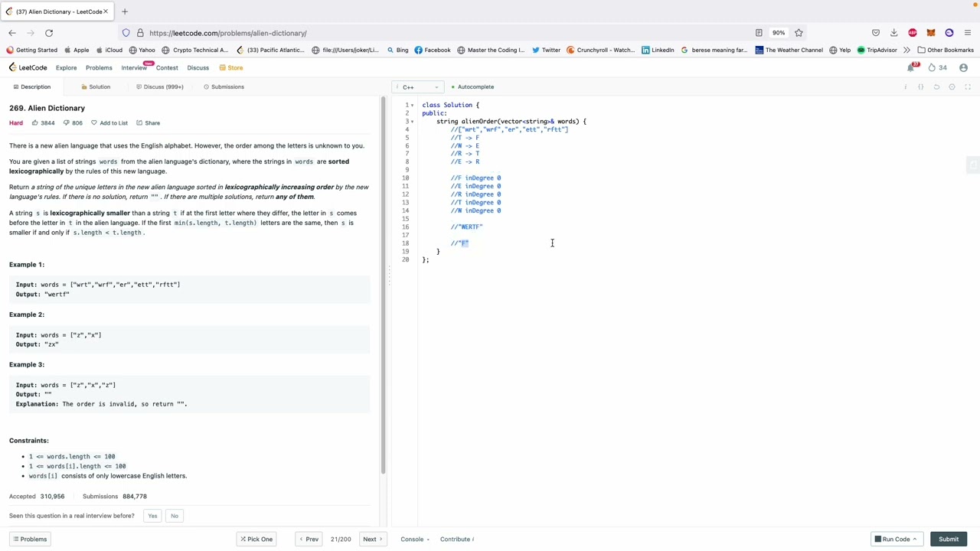Switch to the Solution tab
Viewport: 980px width, 551px height.
click(96, 86)
